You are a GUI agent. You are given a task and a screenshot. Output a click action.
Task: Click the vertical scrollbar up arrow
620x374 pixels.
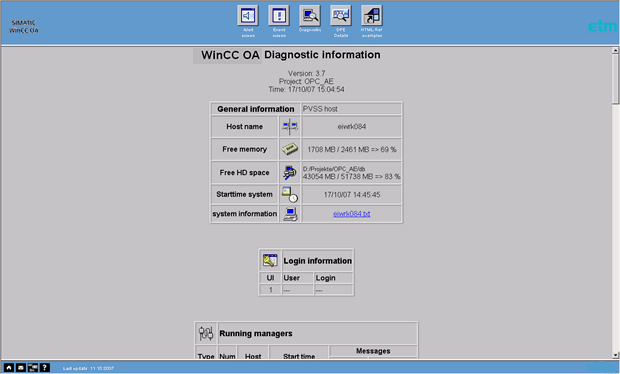pos(615,51)
